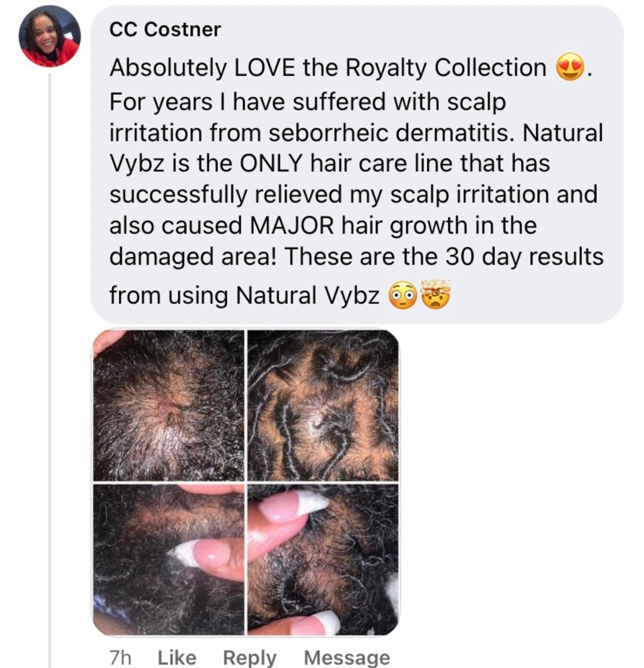Open bottom-right photo with two fingernails
This screenshot has height=668, width=644.
(324, 559)
